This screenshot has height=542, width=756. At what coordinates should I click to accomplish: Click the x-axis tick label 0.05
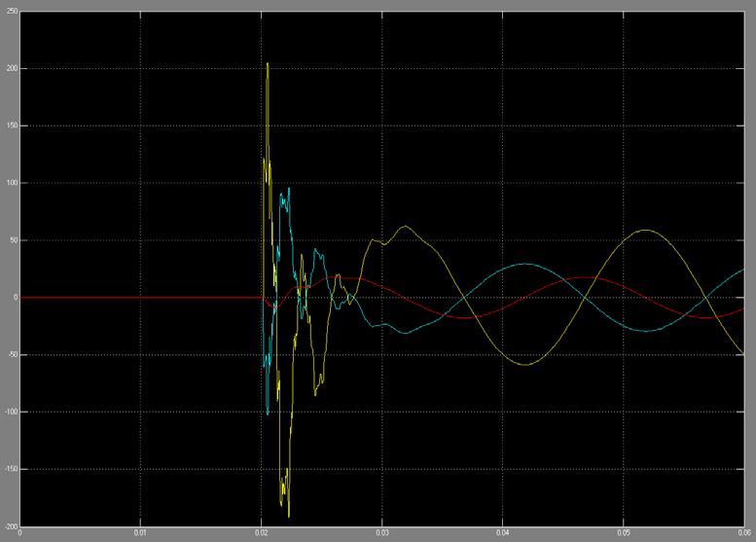[624, 533]
